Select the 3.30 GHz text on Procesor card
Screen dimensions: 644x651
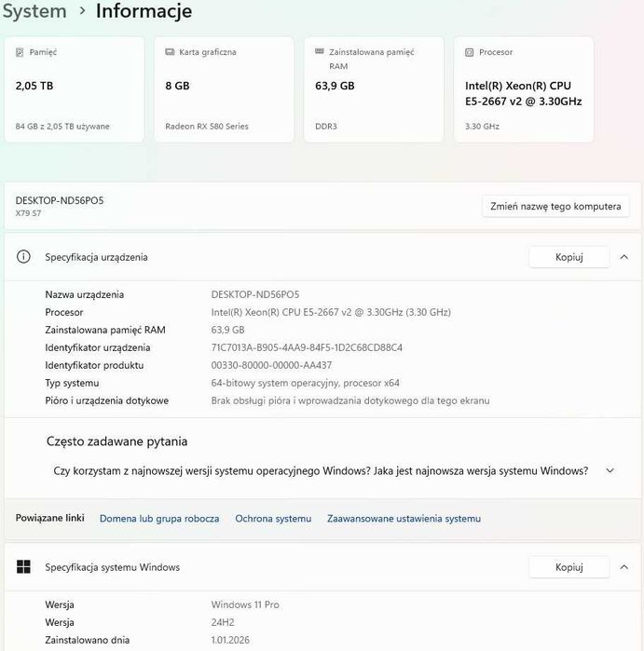click(x=482, y=127)
